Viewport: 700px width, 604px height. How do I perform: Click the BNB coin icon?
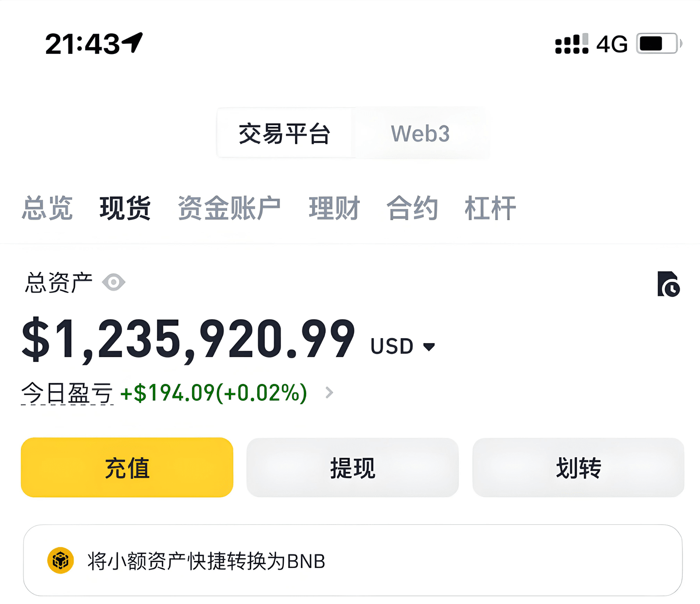(60, 560)
